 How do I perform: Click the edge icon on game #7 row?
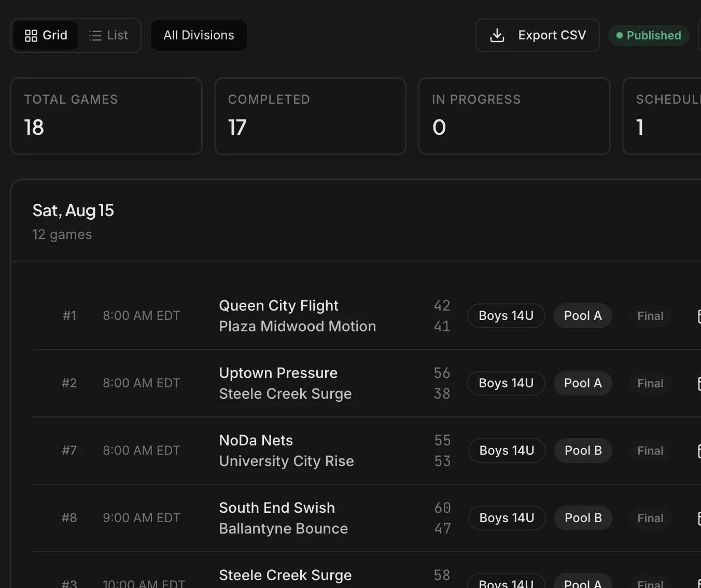699,451
